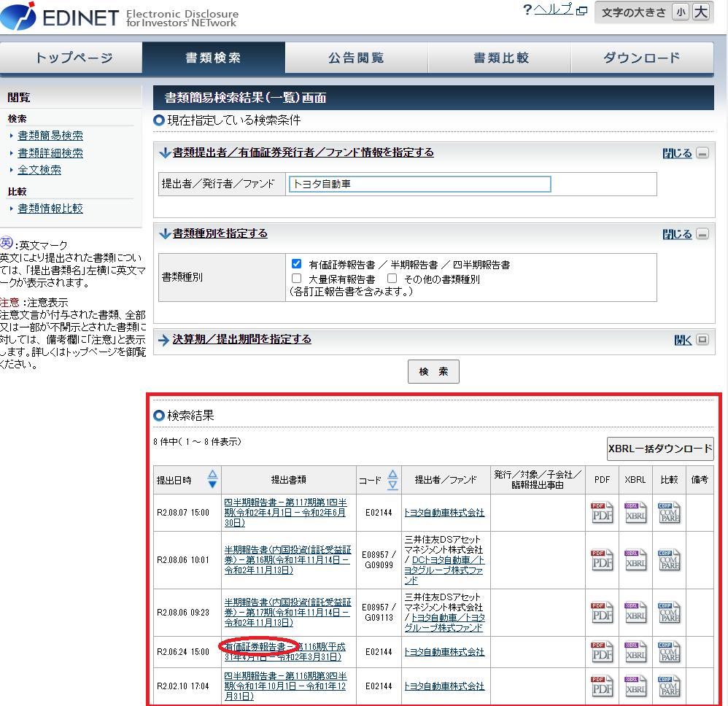Image resolution: width=728 pixels, height=706 pixels.
Task: Check the その他の書類種別 checkbox
Action: pos(392,279)
